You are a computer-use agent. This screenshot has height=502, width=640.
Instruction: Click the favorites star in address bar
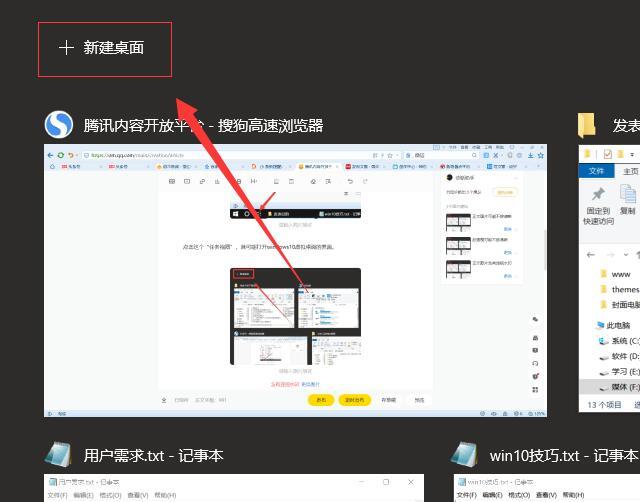pyautogui.click(x=390, y=155)
